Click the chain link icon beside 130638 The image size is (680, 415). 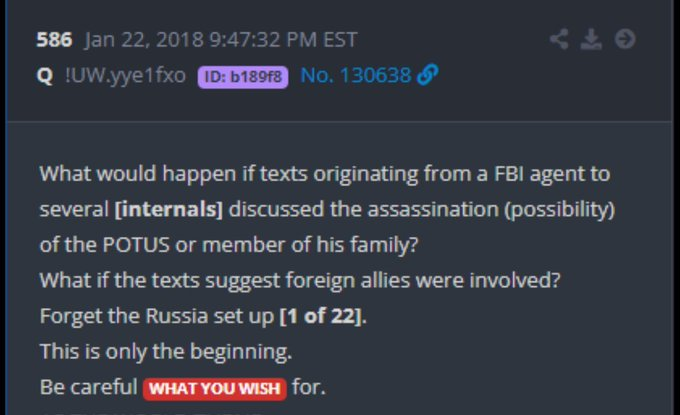click(x=428, y=76)
